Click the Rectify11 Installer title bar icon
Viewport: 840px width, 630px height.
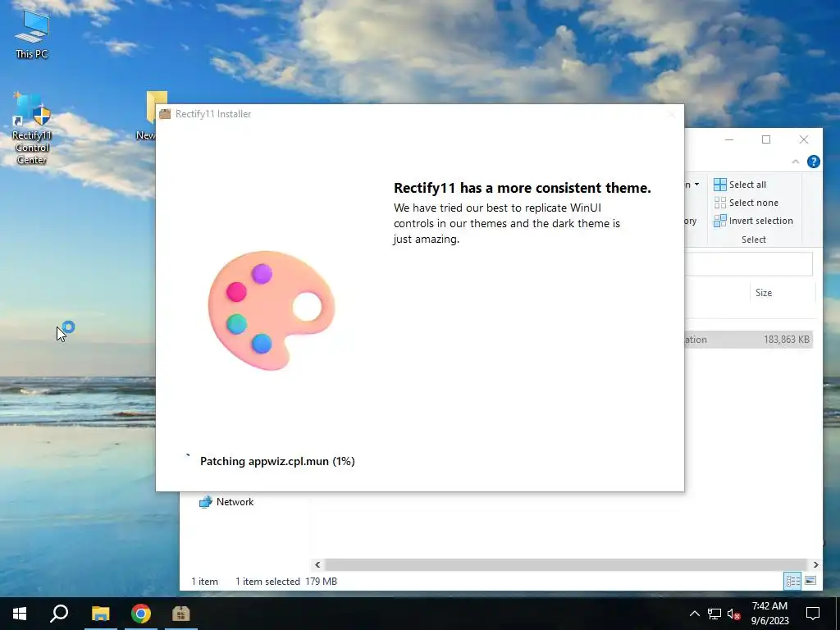pyautogui.click(x=165, y=114)
